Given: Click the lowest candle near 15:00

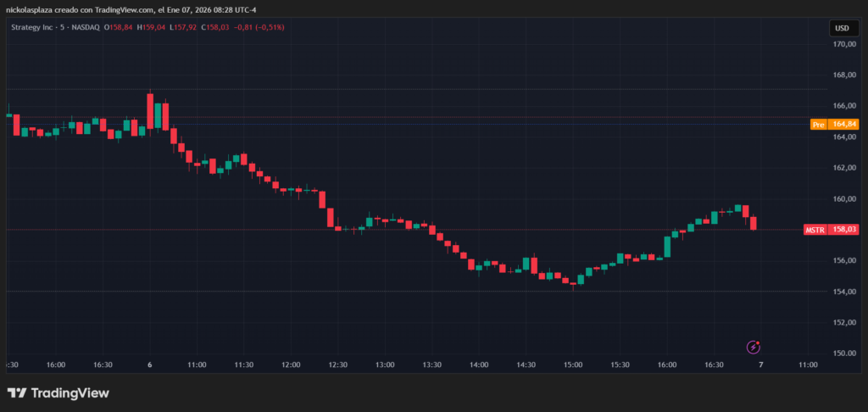Looking at the screenshot, I should [x=573, y=283].
